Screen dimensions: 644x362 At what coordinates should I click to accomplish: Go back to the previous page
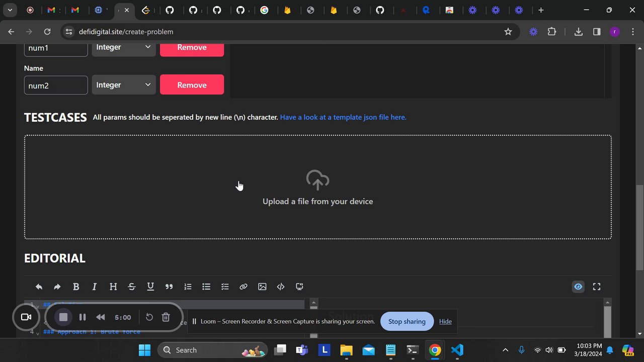11,32
